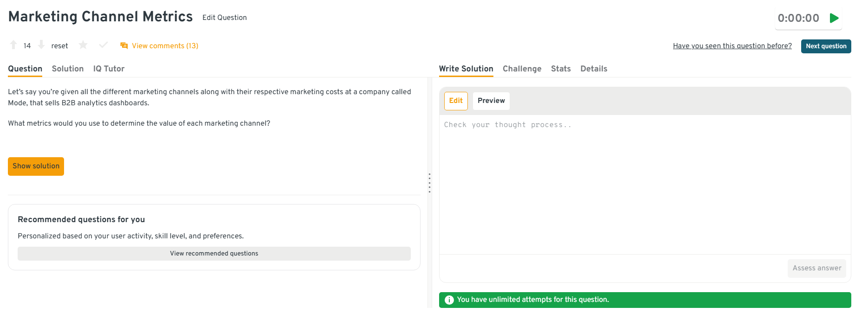Go to Next question
This screenshot has width=868, height=326.
click(826, 46)
